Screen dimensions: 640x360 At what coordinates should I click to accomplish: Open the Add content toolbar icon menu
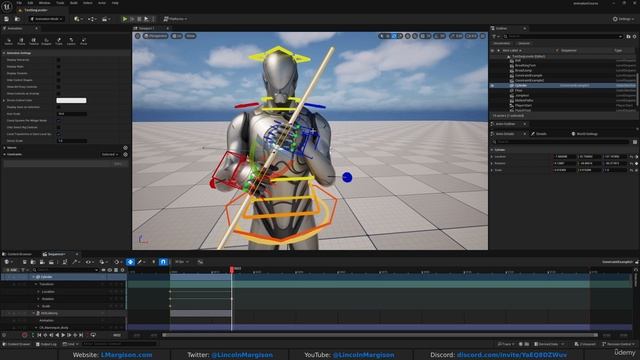[x=78, y=19]
